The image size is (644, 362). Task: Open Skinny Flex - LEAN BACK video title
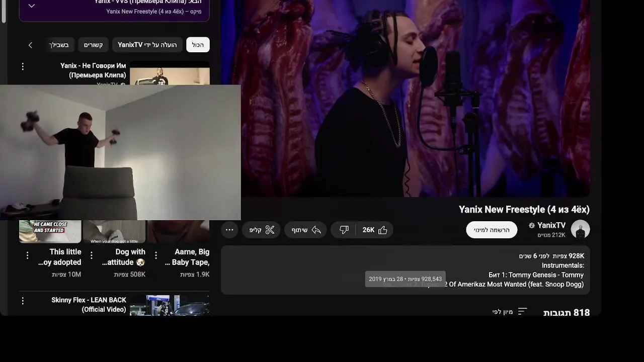pyautogui.click(x=89, y=305)
